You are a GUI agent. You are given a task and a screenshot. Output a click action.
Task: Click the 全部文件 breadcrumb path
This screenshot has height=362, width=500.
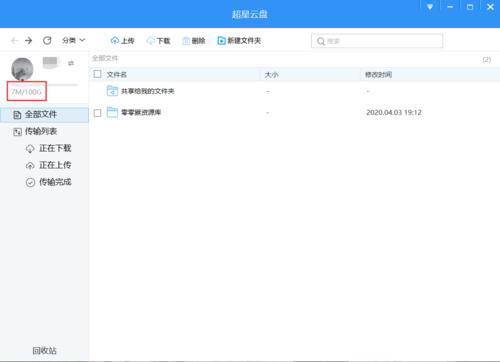click(x=105, y=58)
